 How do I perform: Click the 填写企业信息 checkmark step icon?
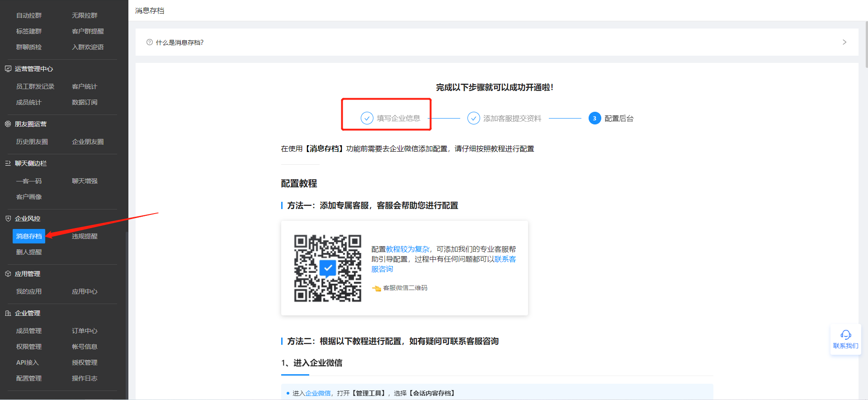click(367, 118)
